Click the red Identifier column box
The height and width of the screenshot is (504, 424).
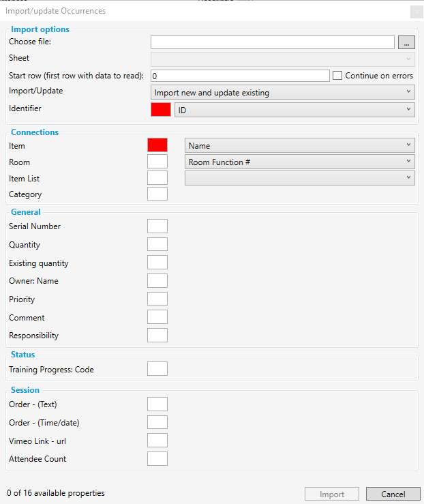[x=160, y=109]
